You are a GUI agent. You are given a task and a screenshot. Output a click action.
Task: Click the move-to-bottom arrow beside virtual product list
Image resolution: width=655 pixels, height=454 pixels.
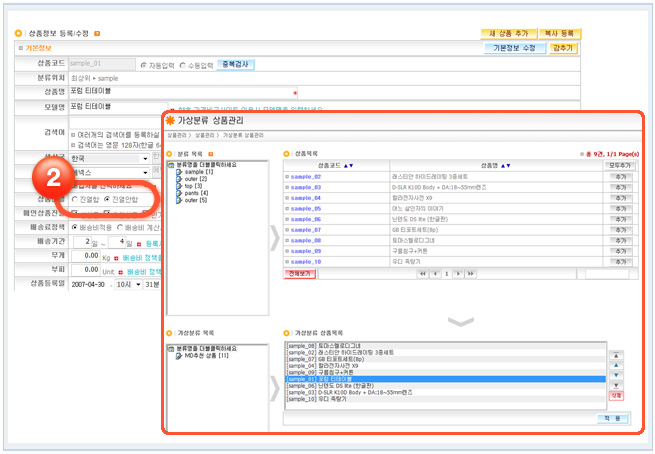point(615,384)
